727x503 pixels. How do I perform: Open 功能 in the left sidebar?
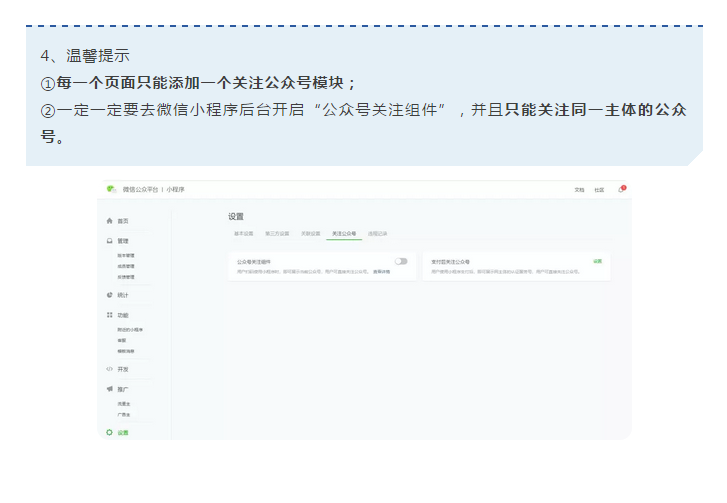click(x=123, y=315)
